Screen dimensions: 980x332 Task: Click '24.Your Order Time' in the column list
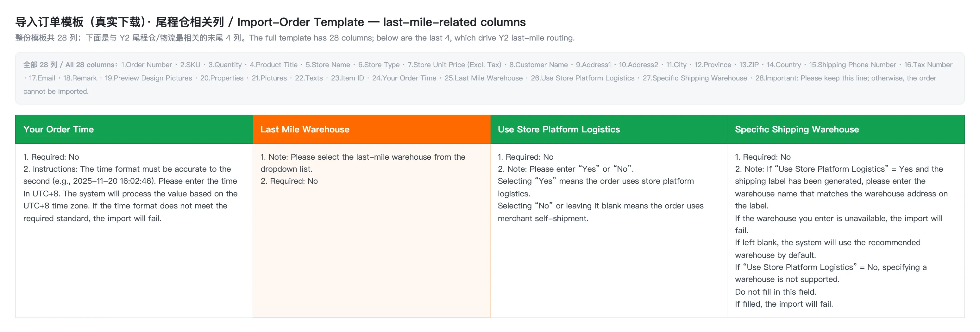(404, 78)
